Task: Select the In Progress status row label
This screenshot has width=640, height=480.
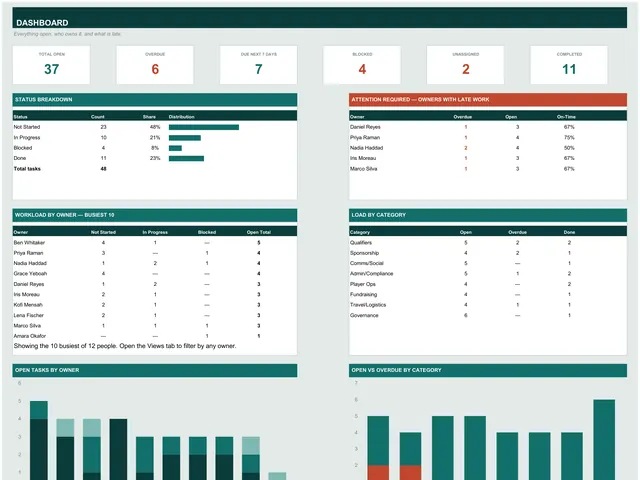Action: (x=27, y=138)
